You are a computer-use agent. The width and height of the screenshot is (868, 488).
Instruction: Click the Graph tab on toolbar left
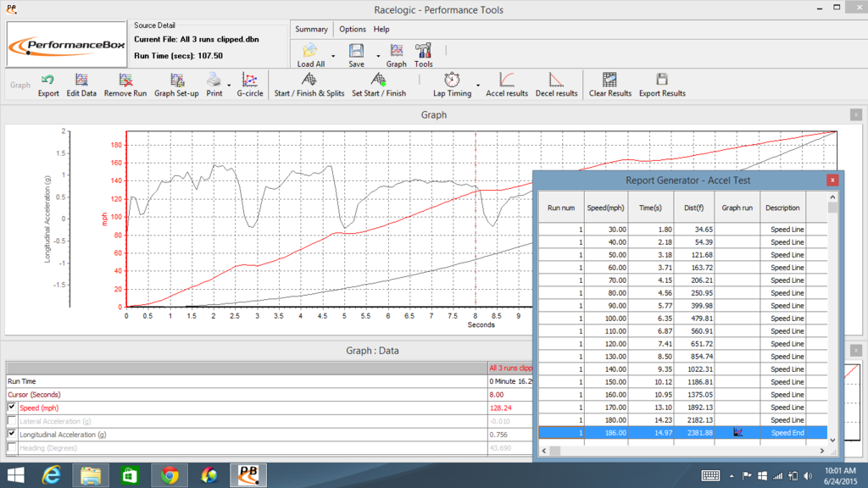click(x=20, y=86)
